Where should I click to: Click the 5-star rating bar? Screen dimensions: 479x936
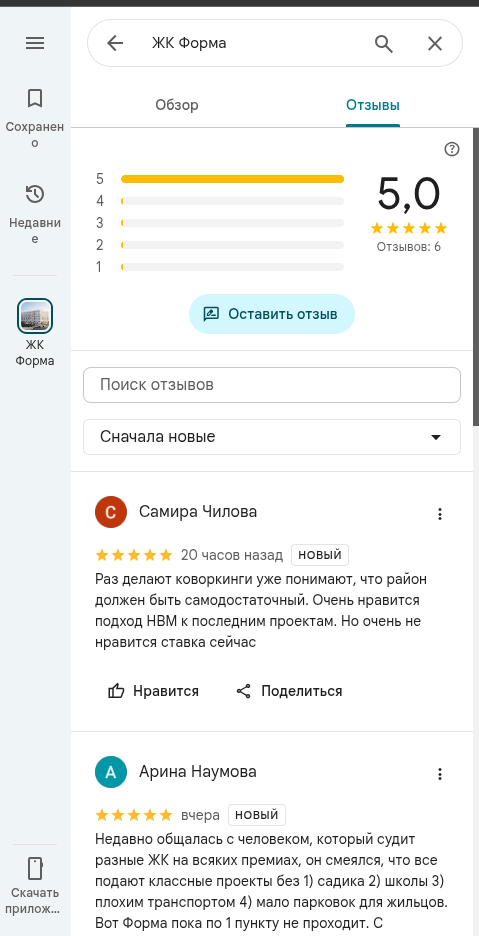[232, 178]
